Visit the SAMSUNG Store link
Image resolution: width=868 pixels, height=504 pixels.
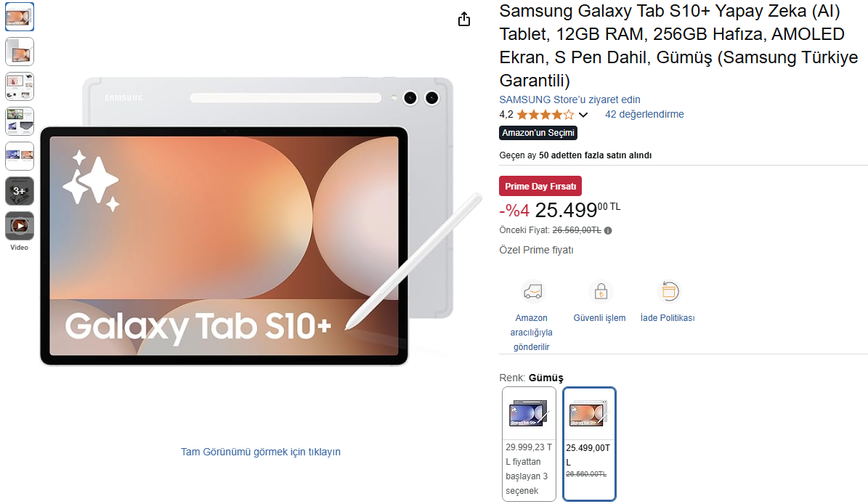tap(569, 99)
